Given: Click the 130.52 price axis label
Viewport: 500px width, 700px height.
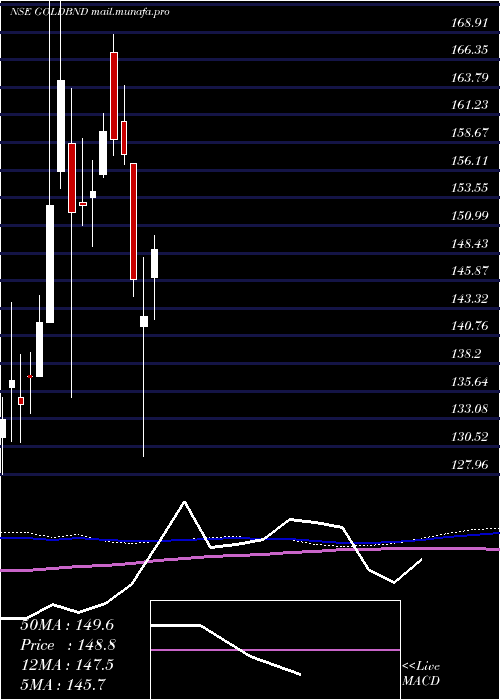Looking at the screenshot, I should click(469, 437).
